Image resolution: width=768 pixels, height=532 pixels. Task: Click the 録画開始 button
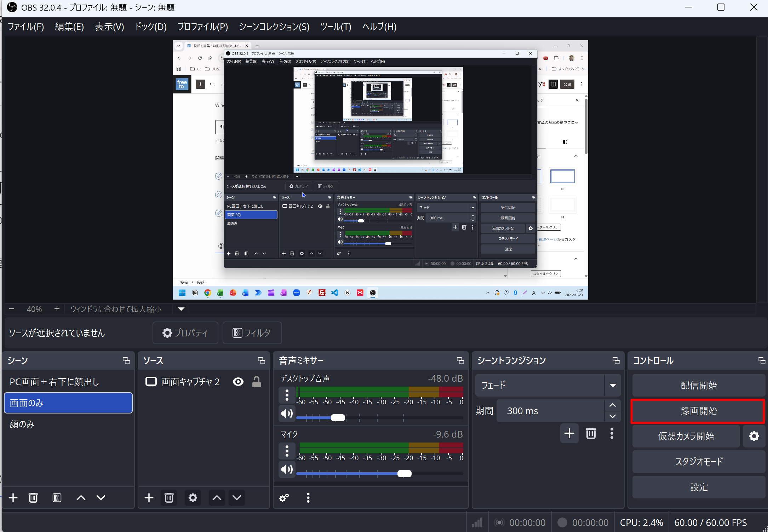coord(698,411)
